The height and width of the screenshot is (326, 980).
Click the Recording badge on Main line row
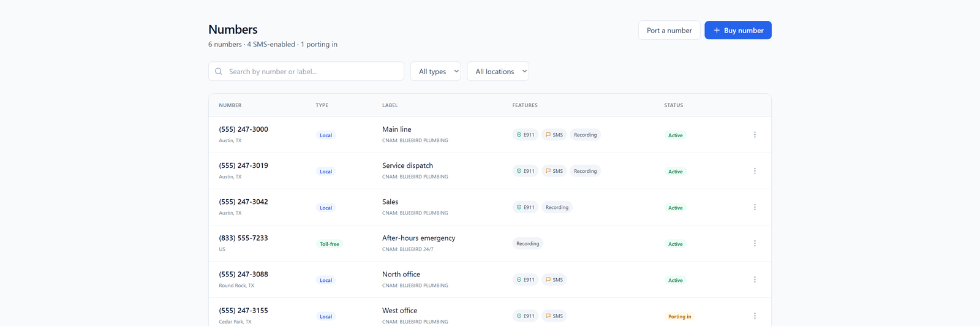point(586,135)
